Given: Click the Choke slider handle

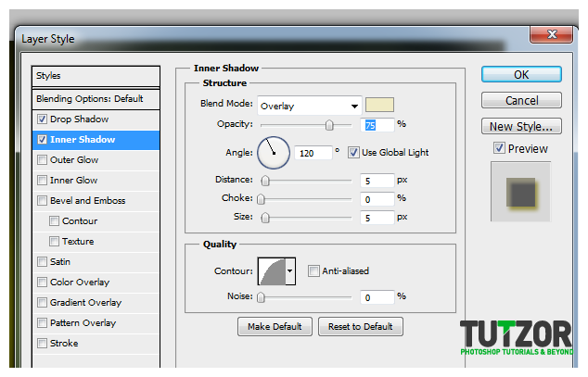Looking at the screenshot, I should pos(261,199).
